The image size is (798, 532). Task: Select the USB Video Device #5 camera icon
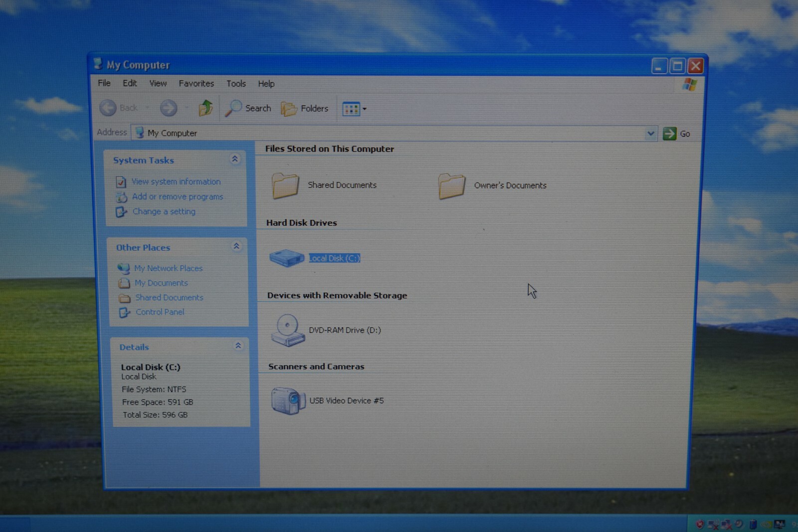(288, 400)
